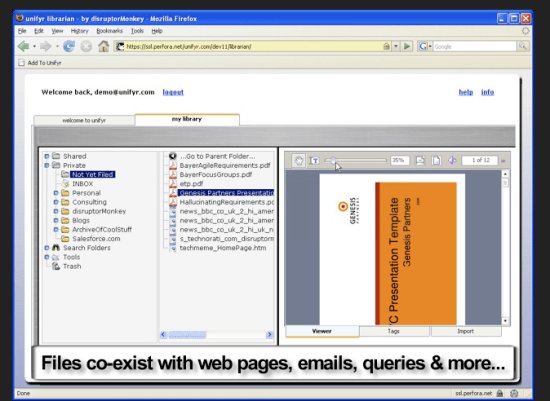Screen dimensions: 550x401
Task: Open the Help menu
Action: click(157, 31)
